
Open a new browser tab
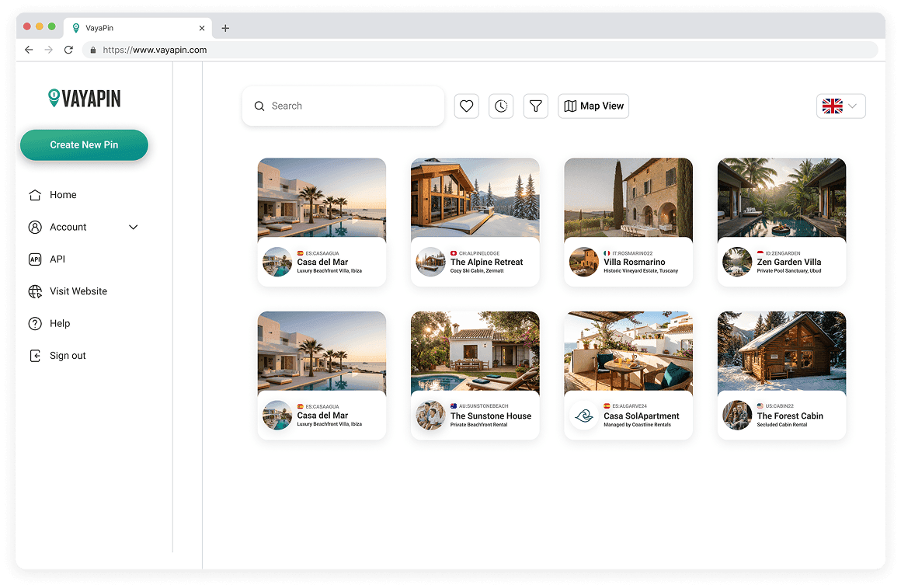[x=225, y=27]
